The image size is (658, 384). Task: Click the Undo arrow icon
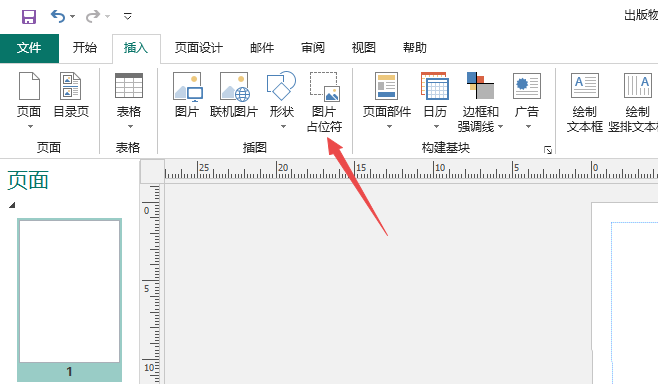click(58, 16)
